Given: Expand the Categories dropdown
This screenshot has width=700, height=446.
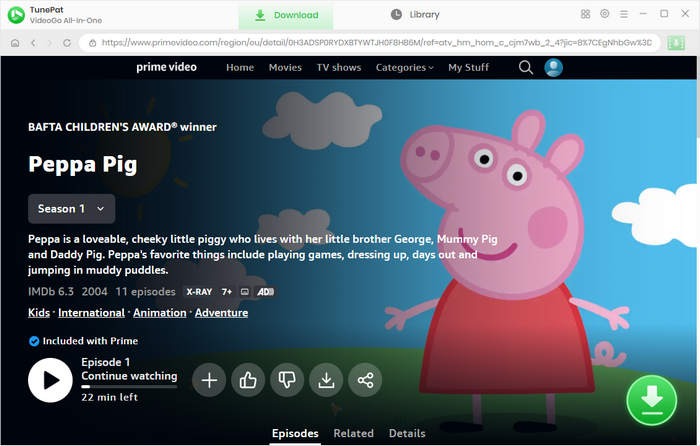Looking at the screenshot, I should (404, 67).
